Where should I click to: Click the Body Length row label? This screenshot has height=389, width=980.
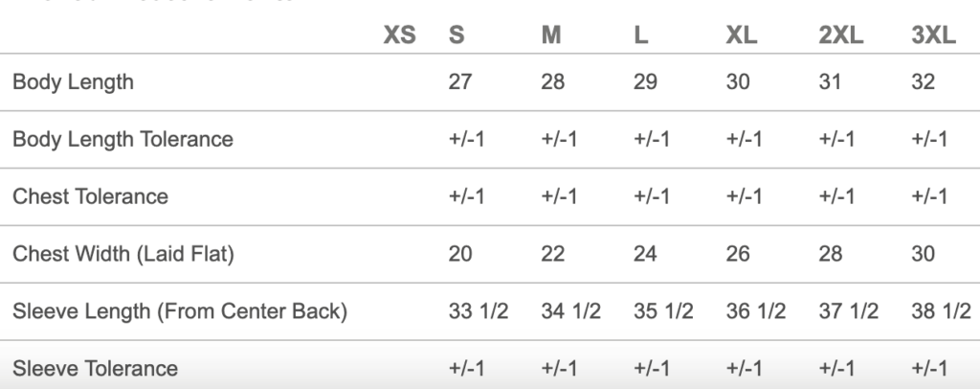[x=73, y=82]
